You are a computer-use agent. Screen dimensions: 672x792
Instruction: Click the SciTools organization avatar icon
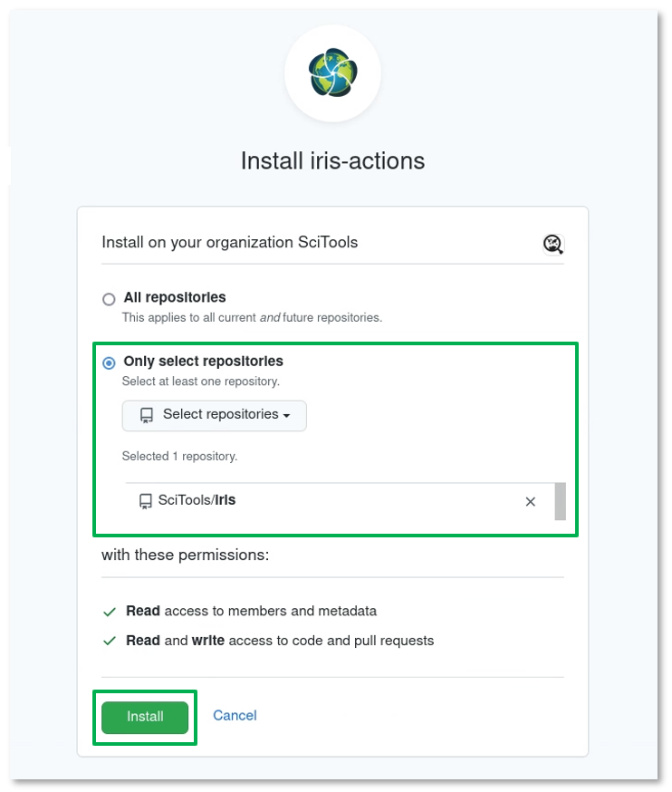pyautogui.click(x=552, y=244)
